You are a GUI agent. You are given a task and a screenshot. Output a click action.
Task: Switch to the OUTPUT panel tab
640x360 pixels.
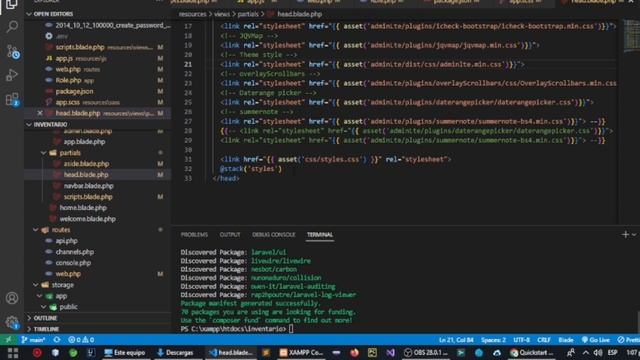click(x=230, y=235)
